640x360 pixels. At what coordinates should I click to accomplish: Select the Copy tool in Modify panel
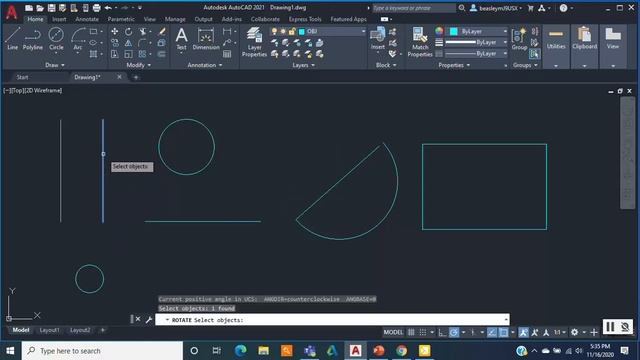tap(115, 43)
